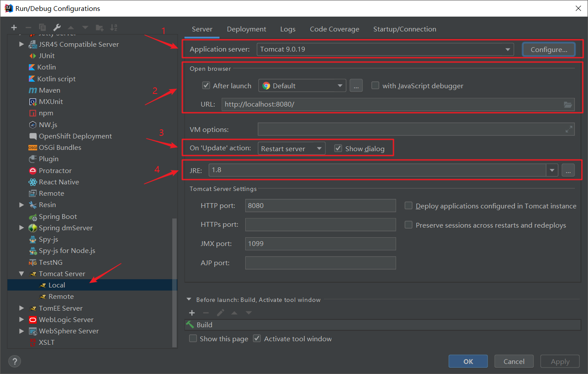The height and width of the screenshot is (374, 588).
Task: Expand Spring dmServer tree node
Action: [21, 228]
